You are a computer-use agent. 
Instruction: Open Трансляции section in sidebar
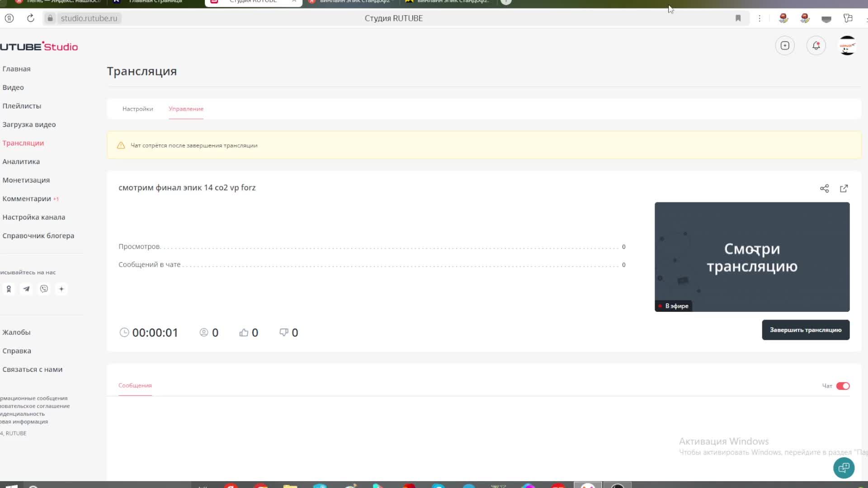(x=23, y=143)
